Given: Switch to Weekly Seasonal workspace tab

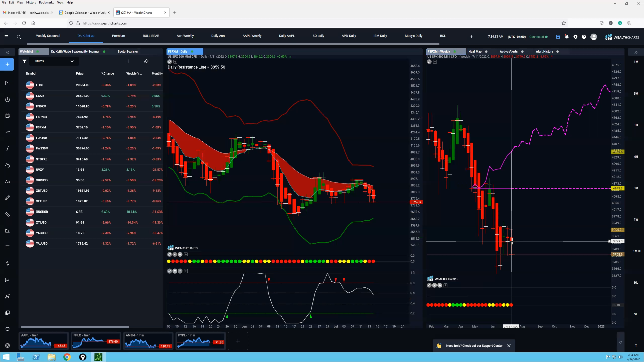Looking at the screenshot, I should pos(48,36).
